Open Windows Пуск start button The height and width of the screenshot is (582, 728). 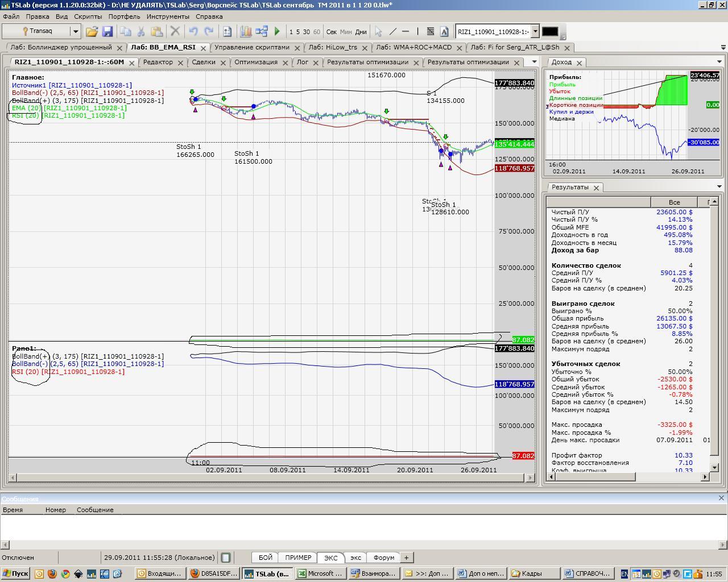15,573
